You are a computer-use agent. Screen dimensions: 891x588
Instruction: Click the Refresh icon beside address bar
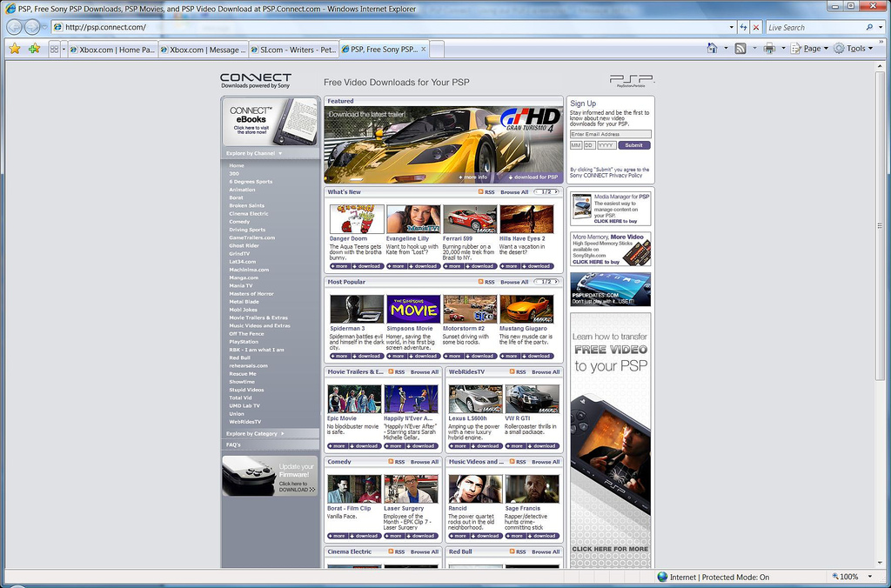pos(742,27)
